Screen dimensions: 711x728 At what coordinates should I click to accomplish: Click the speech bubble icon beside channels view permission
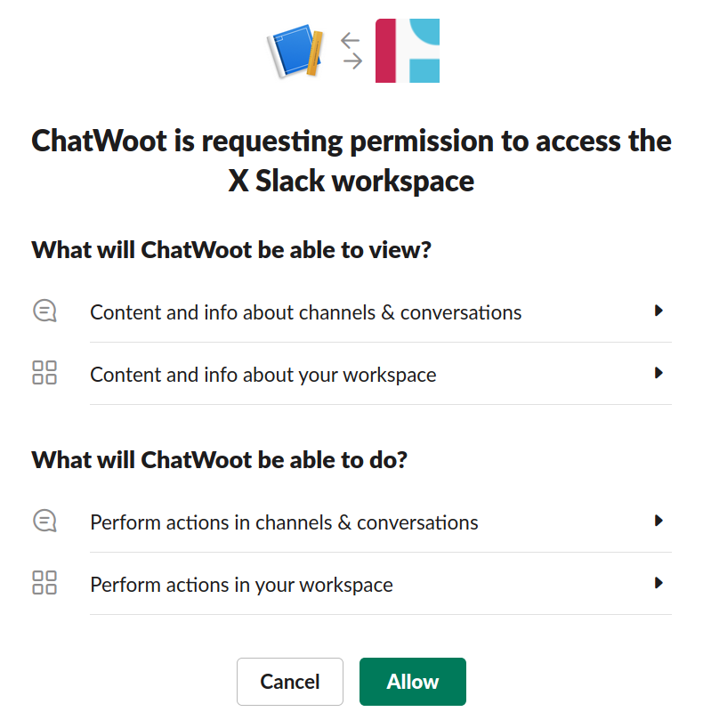44,311
